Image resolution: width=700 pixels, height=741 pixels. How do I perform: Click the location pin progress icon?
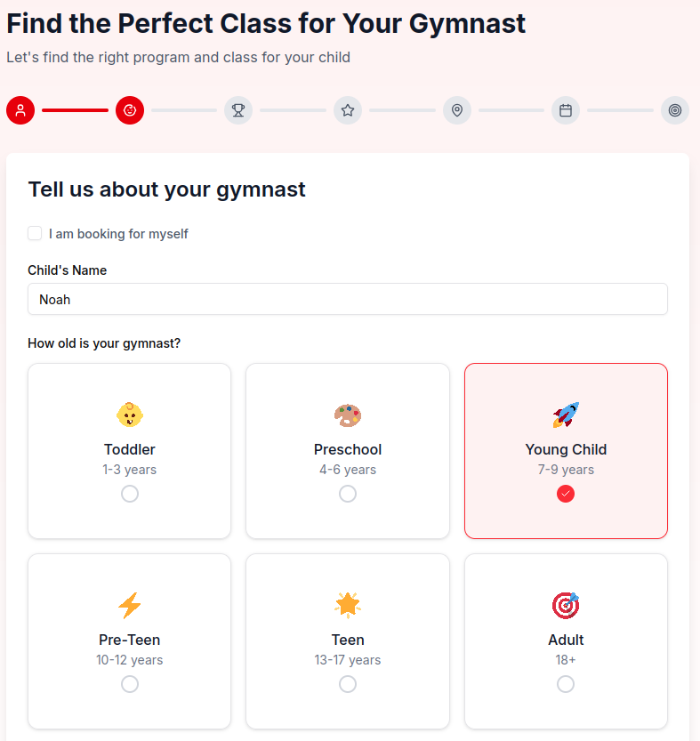(x=456, y=110)
